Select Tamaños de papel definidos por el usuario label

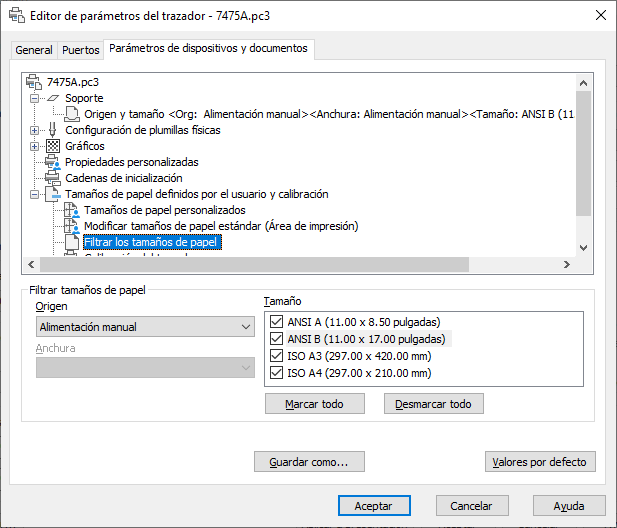pyautogui.click(x=197, y=194)
